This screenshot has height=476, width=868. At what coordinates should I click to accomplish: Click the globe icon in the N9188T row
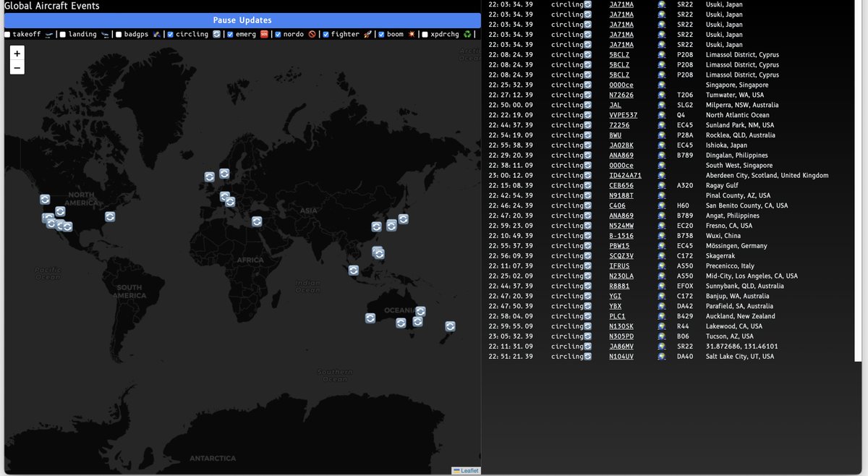[662, 196]
